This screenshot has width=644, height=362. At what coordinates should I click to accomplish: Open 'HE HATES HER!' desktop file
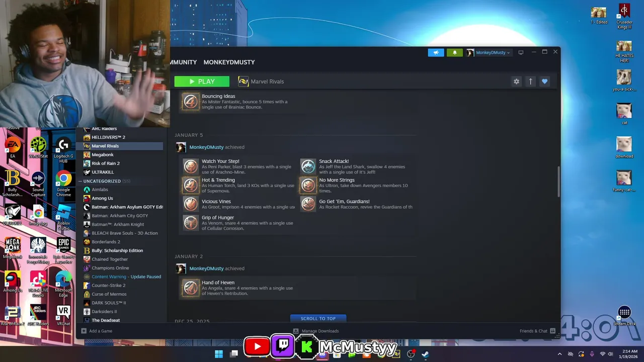(x=624, y=52)
